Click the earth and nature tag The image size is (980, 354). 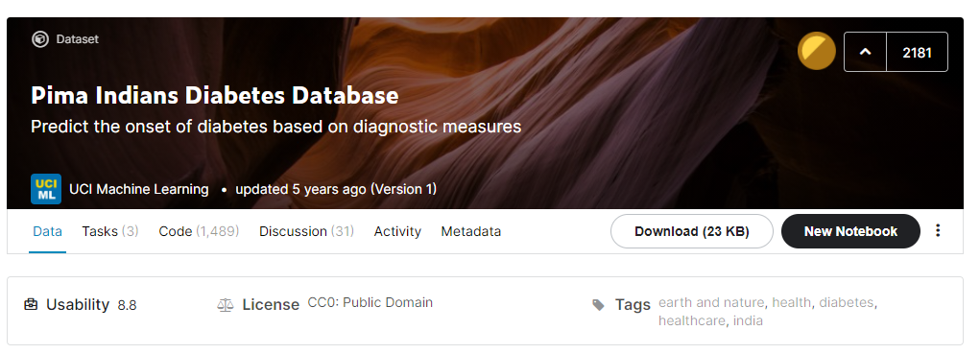pos(710,303)
